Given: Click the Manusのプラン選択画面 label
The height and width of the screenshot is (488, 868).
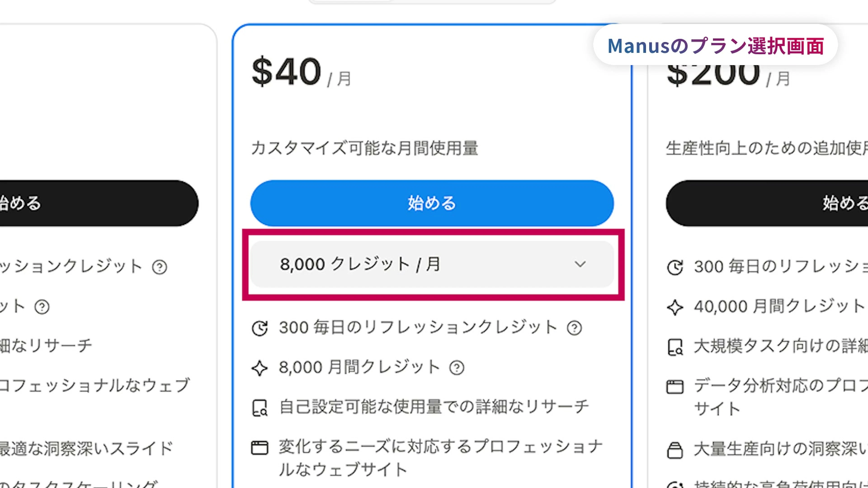Looking at the screenshot, I should pyautogui.click(x=715, y=46).
